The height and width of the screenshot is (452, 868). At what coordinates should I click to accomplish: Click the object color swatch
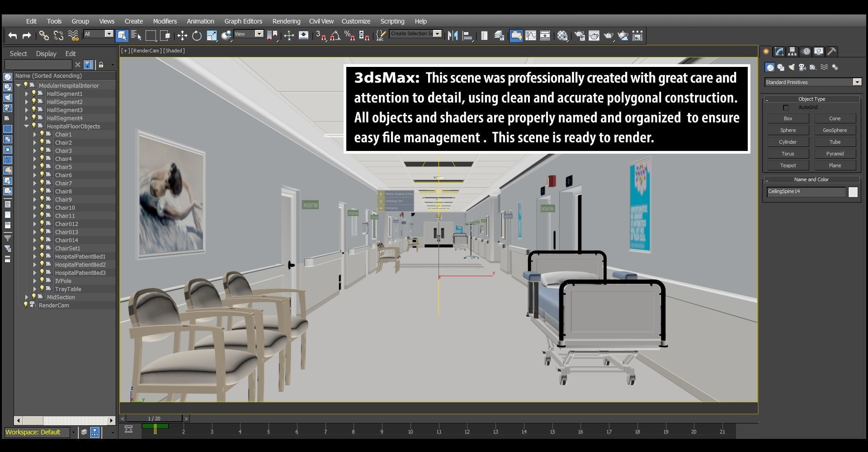(853, 192)
